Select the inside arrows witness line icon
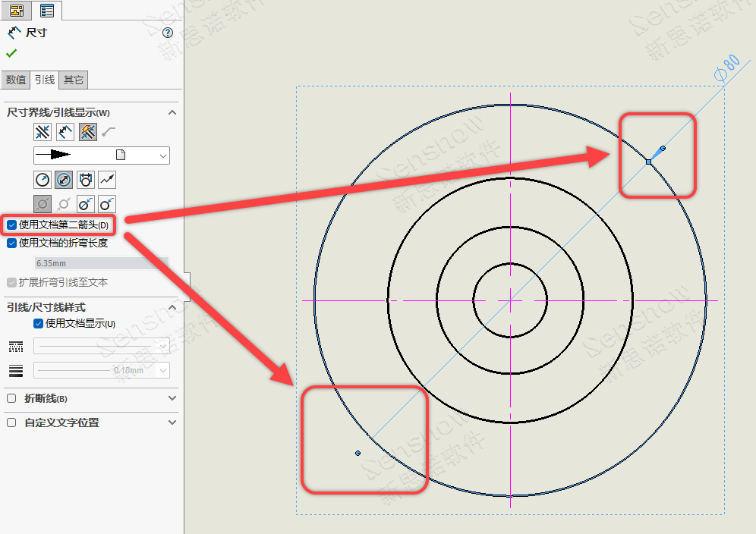Viewport: 756px width, 534px height. coord(65,132)
